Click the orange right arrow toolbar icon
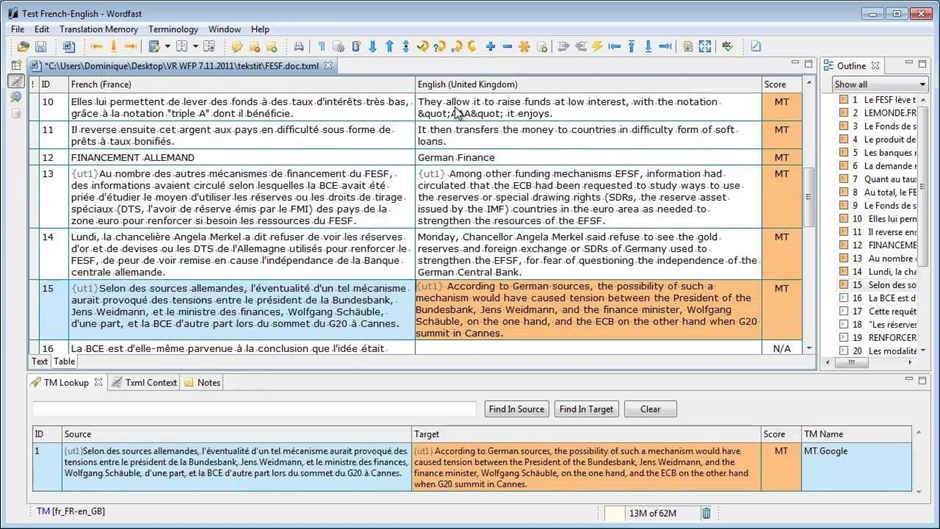 (x=131, y=47)
